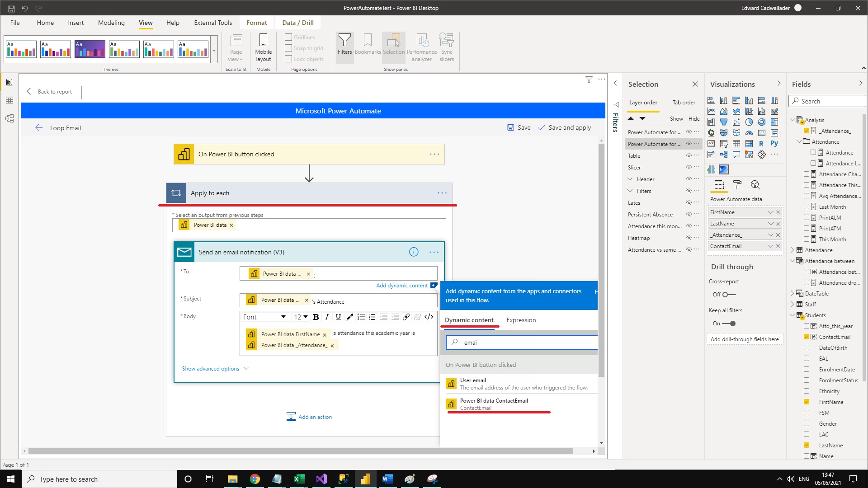This screenshot has width=868, height=488.
Task: Select the Python visual icon
Action: pyautogui.click(x=774, y=144)
